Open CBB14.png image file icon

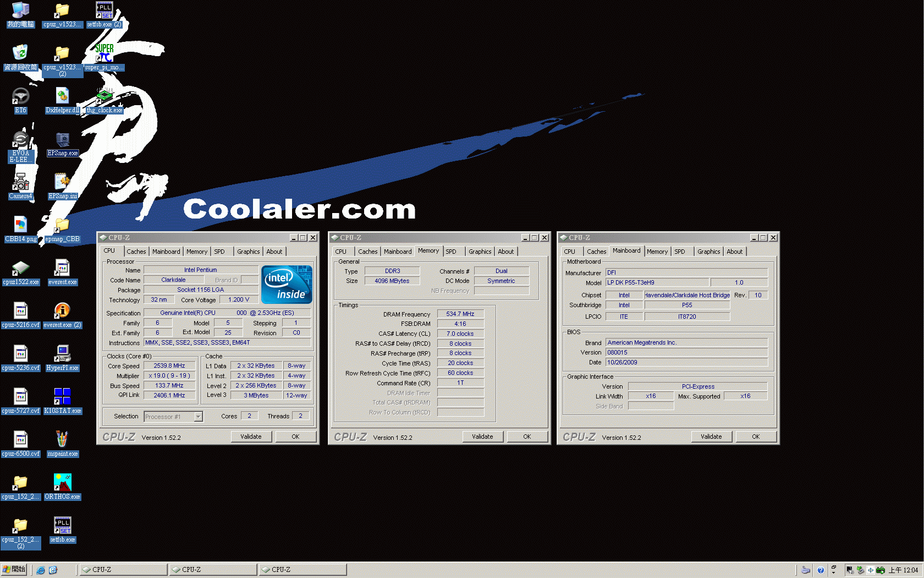tap(20, 230)
